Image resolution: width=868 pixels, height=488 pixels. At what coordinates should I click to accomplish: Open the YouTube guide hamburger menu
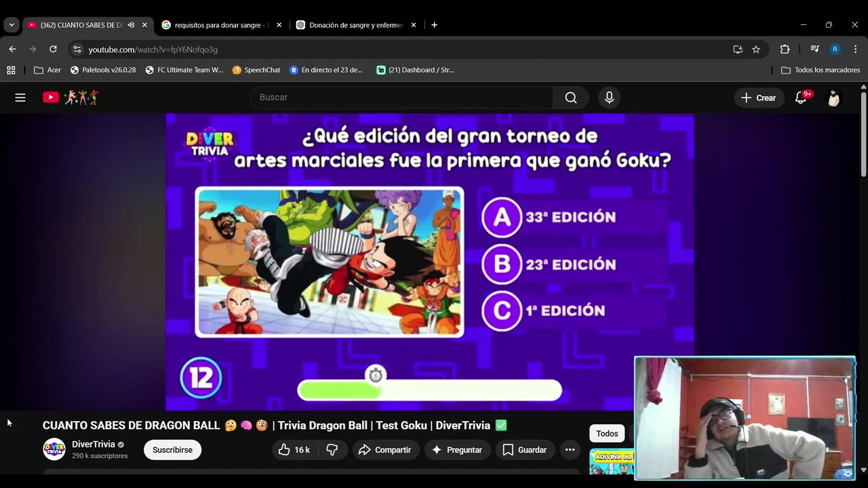[20, 98]
